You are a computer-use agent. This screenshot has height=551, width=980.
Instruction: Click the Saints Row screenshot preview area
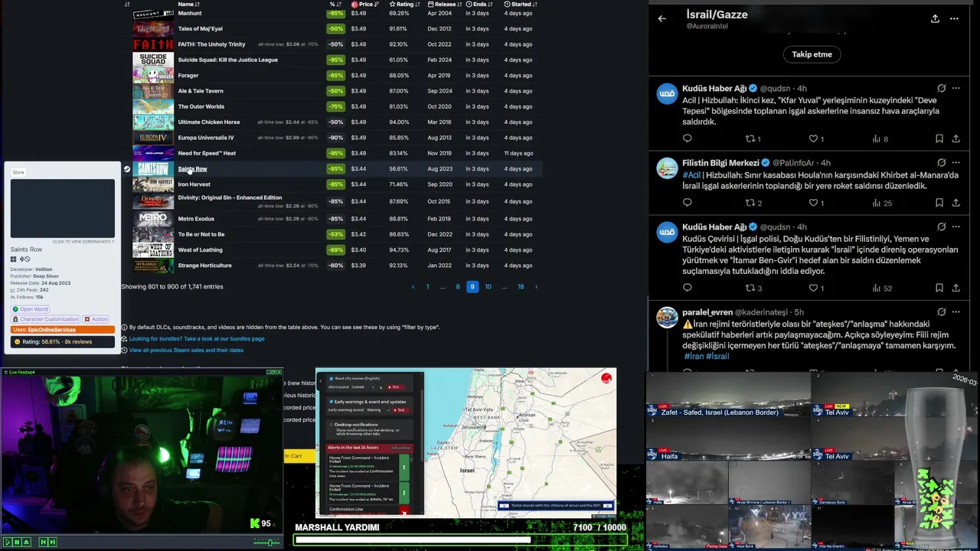tap(63, 208)
